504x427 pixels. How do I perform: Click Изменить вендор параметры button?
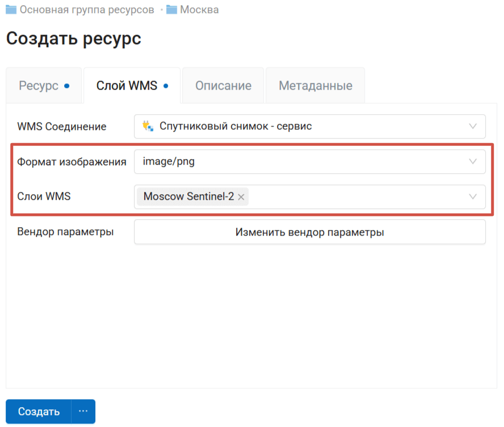[309, 232]
